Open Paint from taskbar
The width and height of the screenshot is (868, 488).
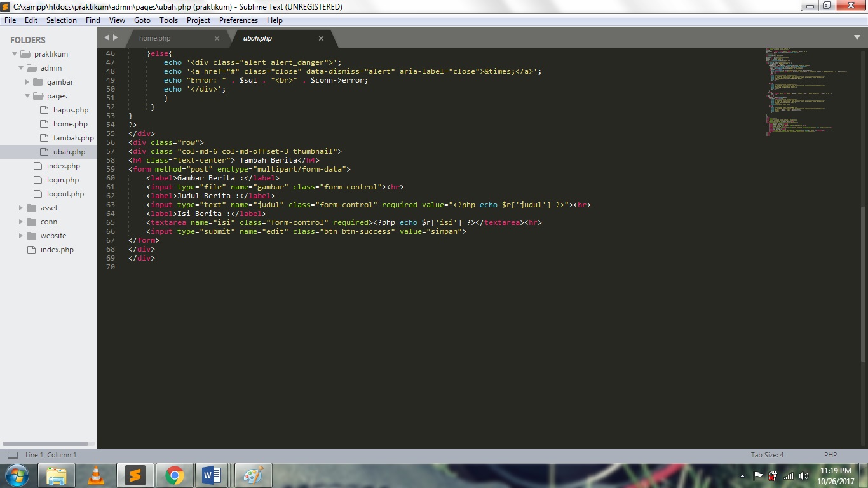pyautogui.click(x=254, y=475)
